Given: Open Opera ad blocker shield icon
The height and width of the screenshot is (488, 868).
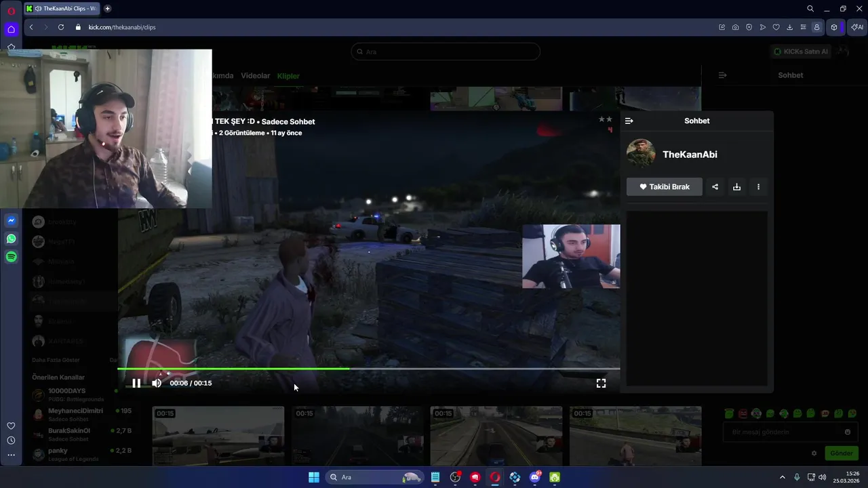Looking at the screenshot, I should (749, 27).
